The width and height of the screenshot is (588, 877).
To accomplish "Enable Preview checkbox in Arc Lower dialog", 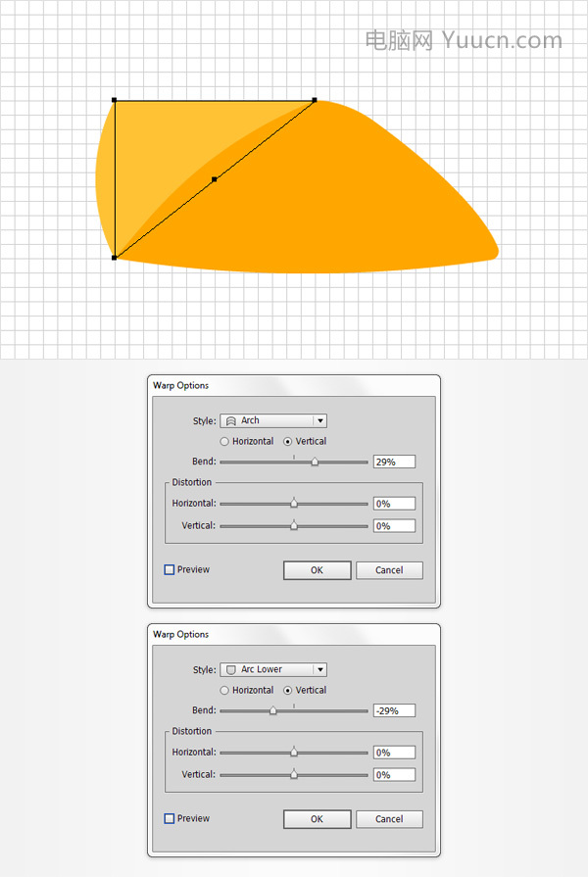I will [170, 818].
